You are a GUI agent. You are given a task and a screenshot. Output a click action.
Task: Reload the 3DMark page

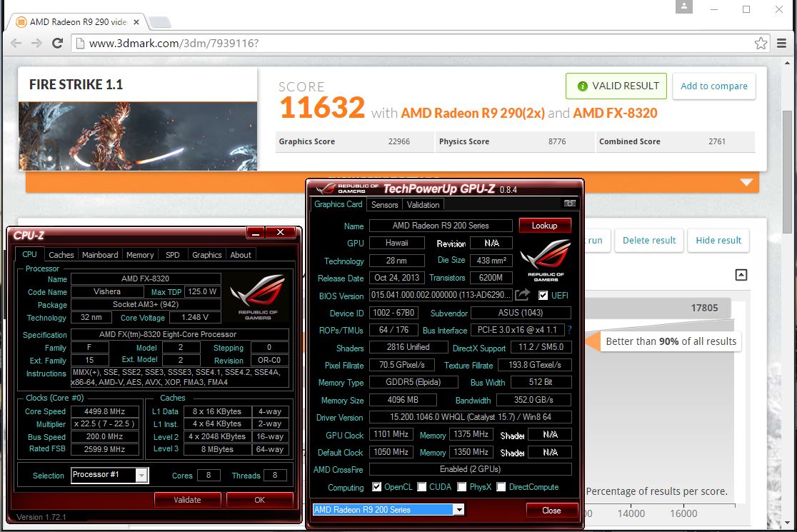click(x=57, y=43)
